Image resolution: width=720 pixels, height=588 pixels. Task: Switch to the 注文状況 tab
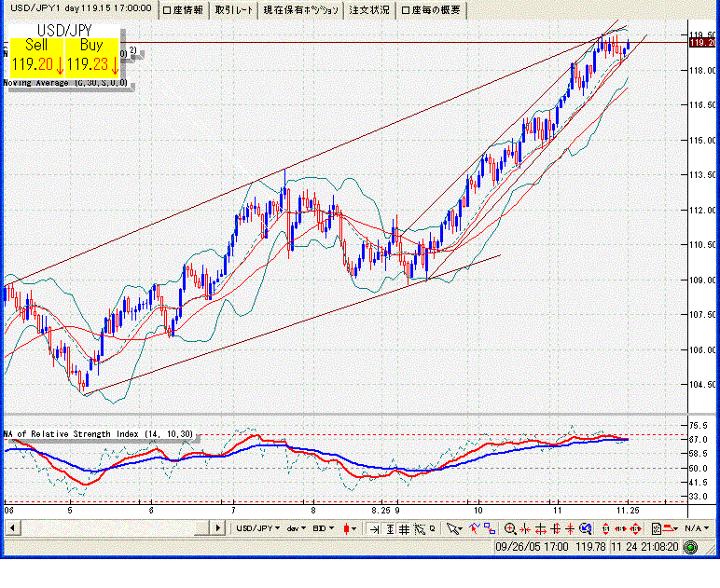click(x=369, y=10)
